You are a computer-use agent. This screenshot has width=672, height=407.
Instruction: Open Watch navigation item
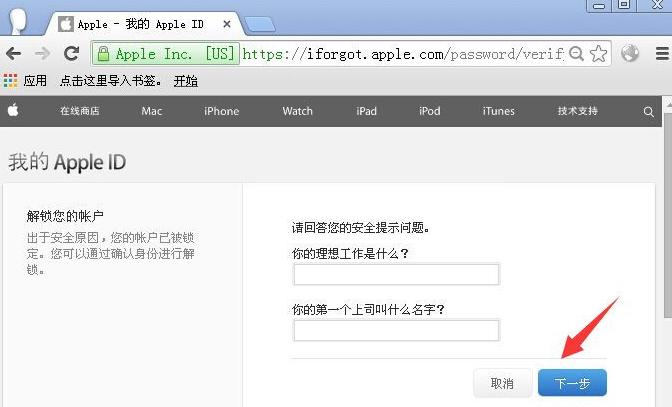point(297,111)
